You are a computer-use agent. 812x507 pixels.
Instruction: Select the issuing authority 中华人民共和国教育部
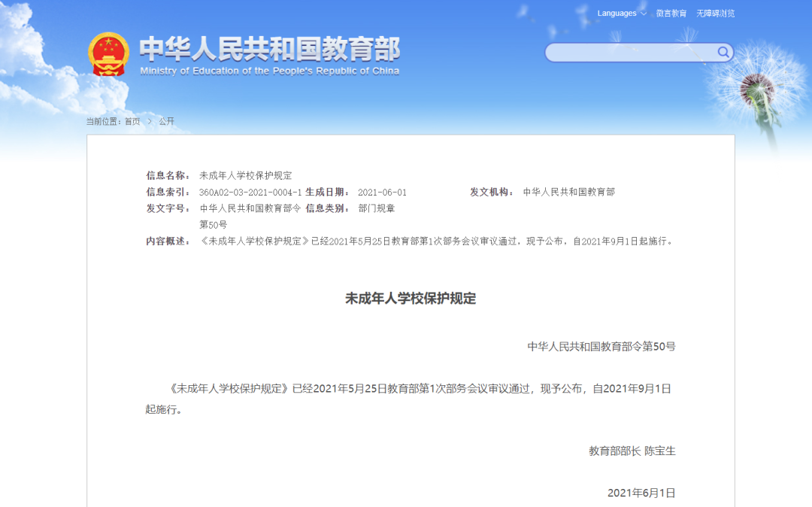click(569, 192)
